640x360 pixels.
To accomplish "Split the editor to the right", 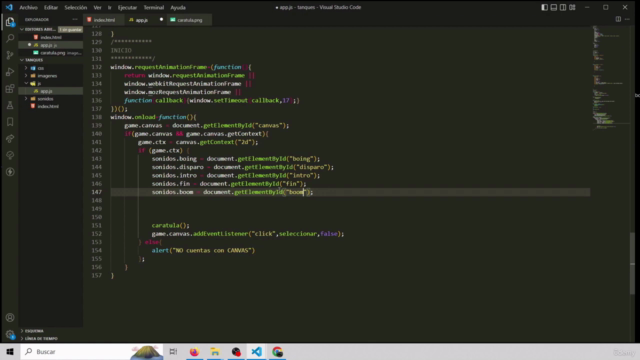I will [618, 19].
